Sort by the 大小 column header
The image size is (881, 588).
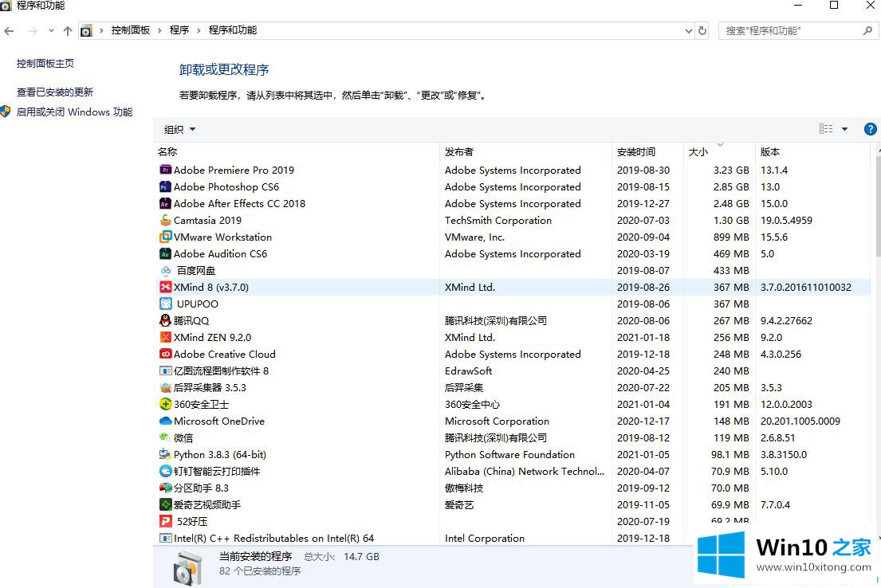tap(720, 151)
